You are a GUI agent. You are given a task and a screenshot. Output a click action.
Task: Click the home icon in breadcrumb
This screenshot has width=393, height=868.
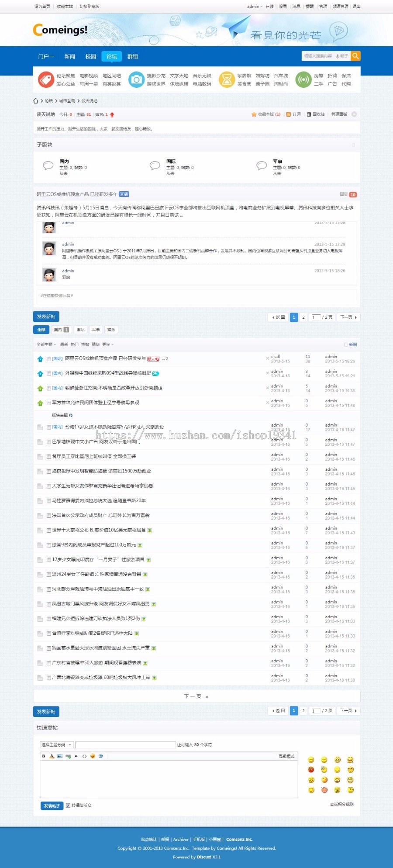(x=36, y=101)
